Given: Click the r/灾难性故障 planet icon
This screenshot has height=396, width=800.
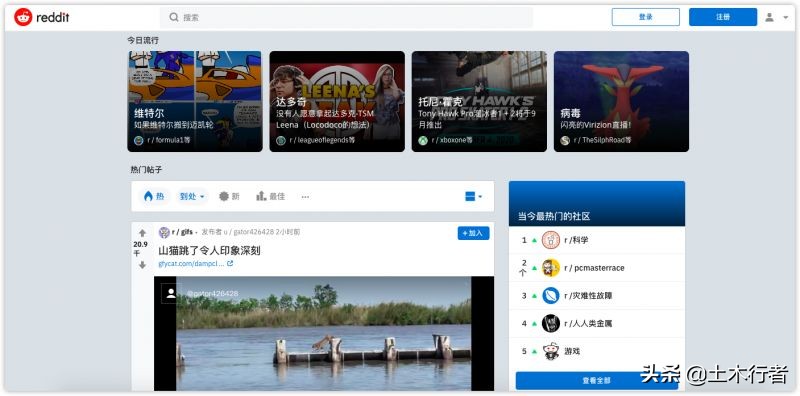Looking at the screenshot, I should [551, 295].
